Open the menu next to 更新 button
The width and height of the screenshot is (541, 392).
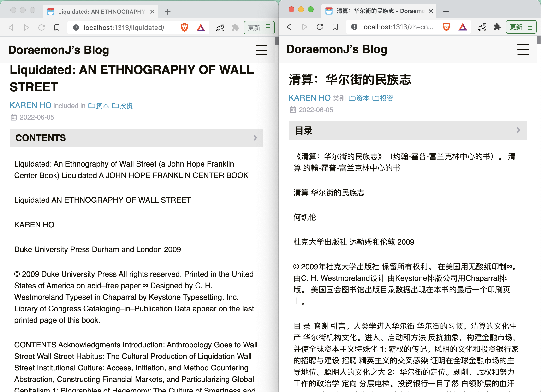(x=268, y=27)
